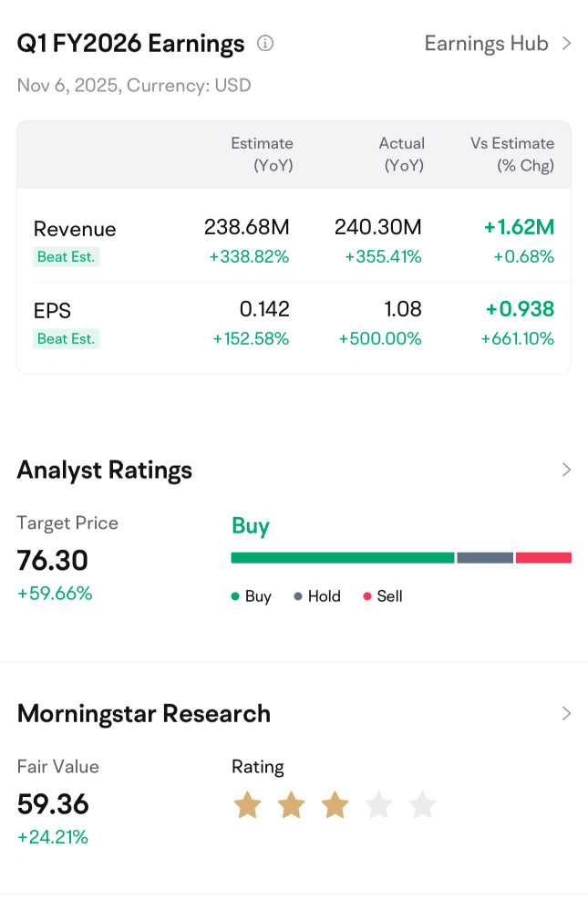Toggle the Beat Est. badge under Revenue
Image resolution: width=588 pixels, height=900 pixels.
[66, 257]
